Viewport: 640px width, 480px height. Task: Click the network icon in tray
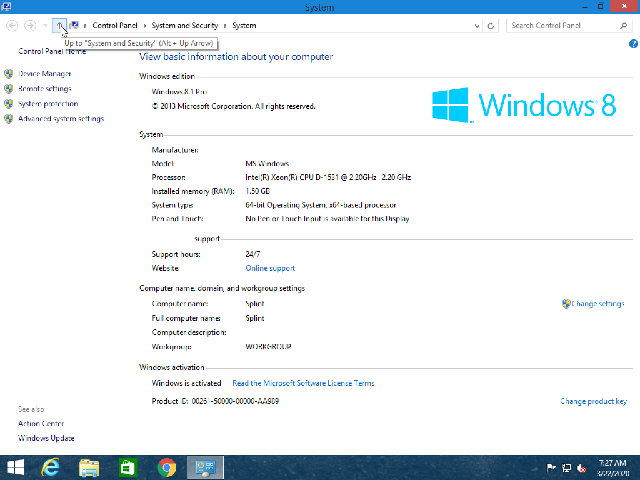pyautogui.click(x=567, y=468)
